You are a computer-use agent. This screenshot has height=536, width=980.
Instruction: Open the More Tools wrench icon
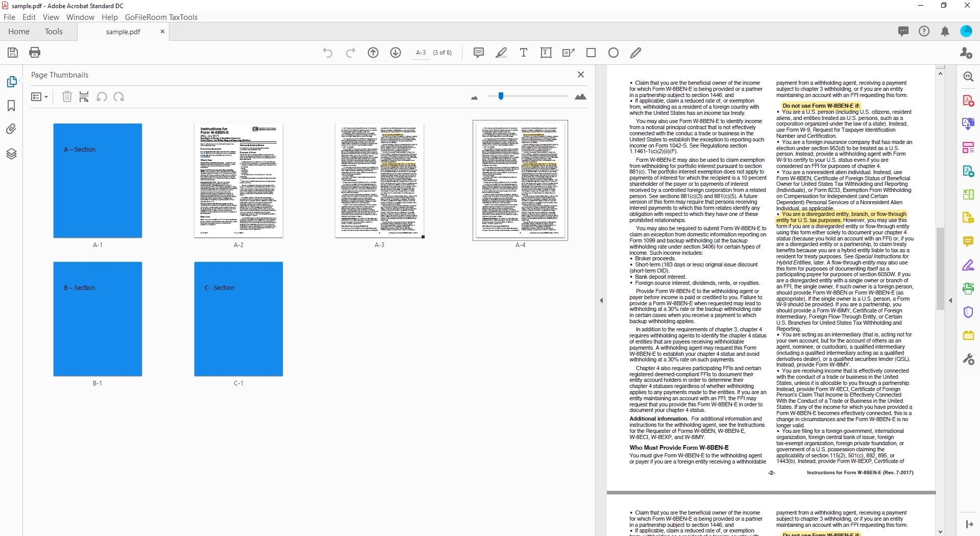pos(968,359)
